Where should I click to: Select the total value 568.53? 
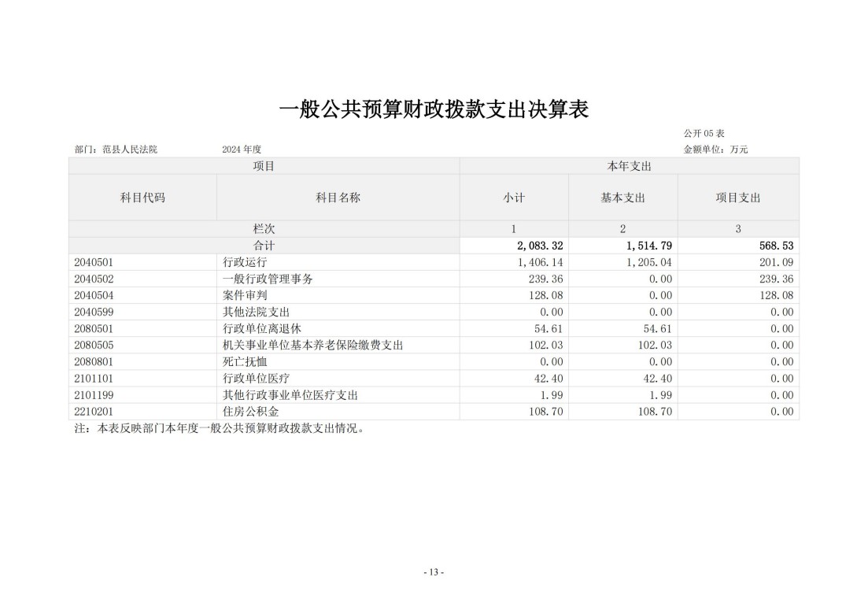pos(776,246)
